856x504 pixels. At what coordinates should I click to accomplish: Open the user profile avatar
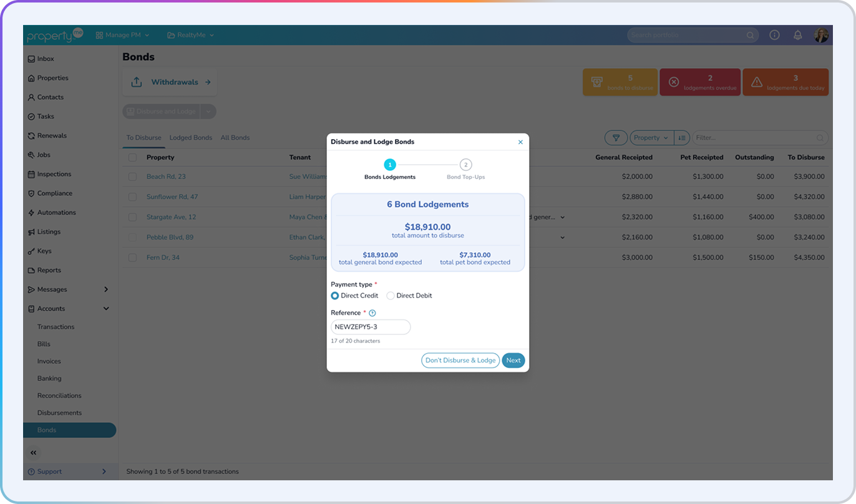coord(821,35)
